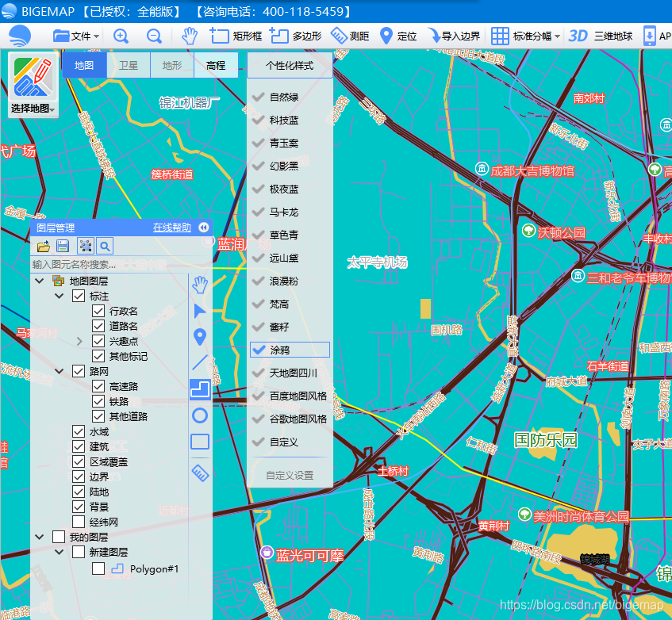Choose the 谷歌地图风格 style
The height and width of the screenshot is (620, 672).
[298, 419]
